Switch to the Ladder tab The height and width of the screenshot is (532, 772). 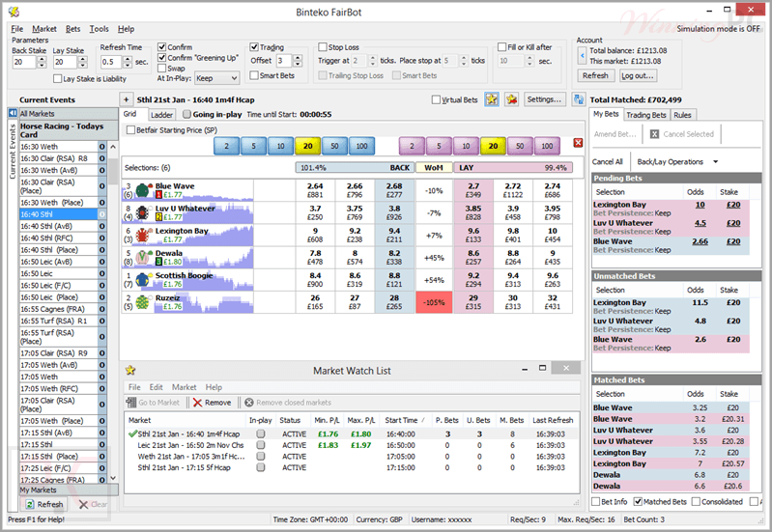pos(161,115)
